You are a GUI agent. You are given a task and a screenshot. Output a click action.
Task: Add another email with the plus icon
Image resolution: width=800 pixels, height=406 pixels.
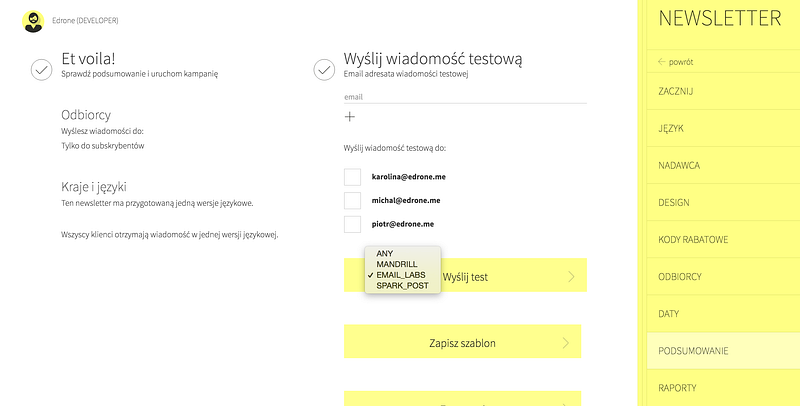349,117
